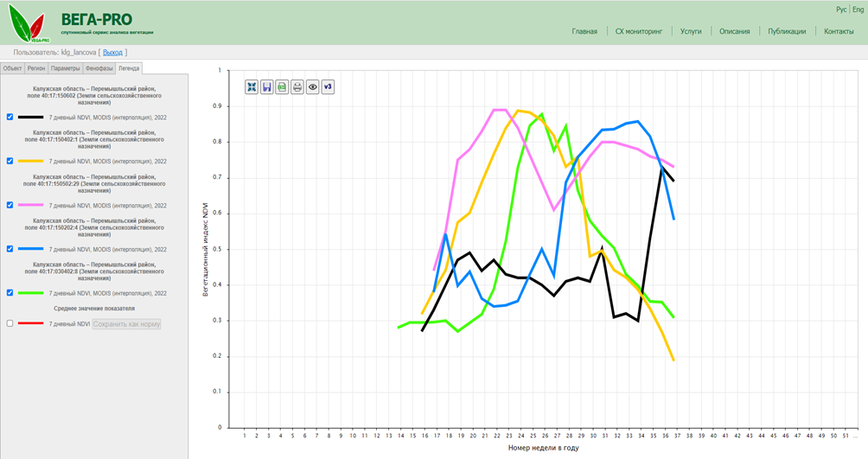
Task: Click the blue line color swatch in the legend
Action: (30, 249)
